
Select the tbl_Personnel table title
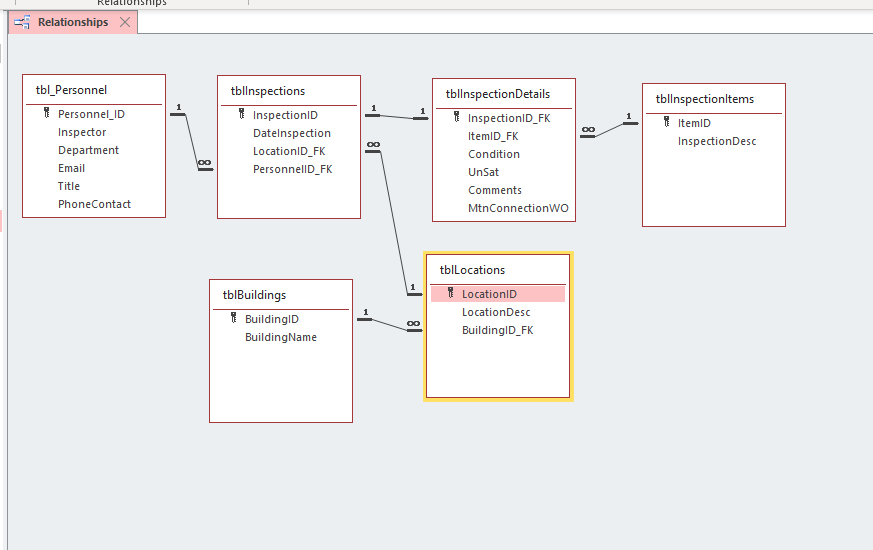tap(71, 90)
